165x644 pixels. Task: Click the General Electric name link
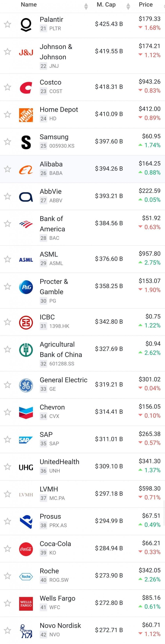pos(64,380)
